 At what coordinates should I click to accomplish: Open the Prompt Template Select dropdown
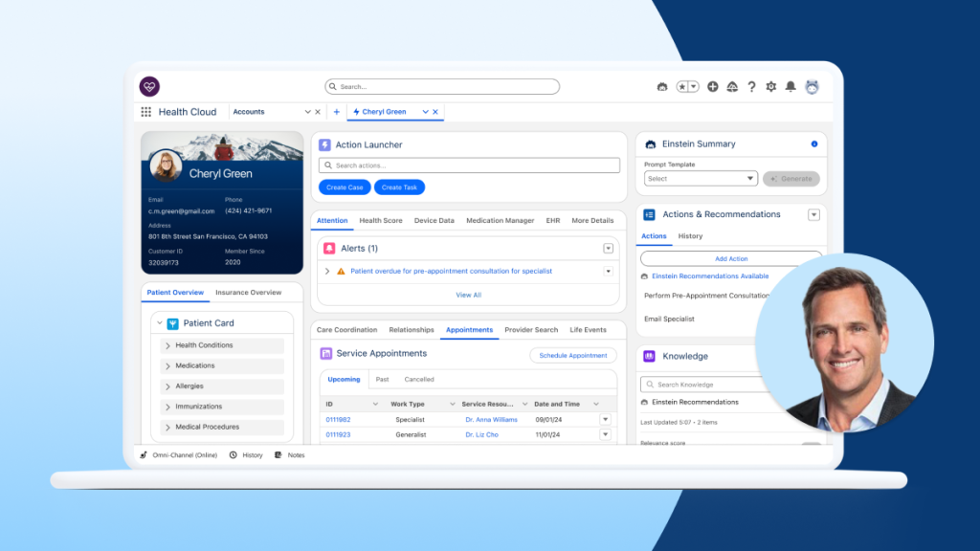pyautogui.click(x=700, y=178)
